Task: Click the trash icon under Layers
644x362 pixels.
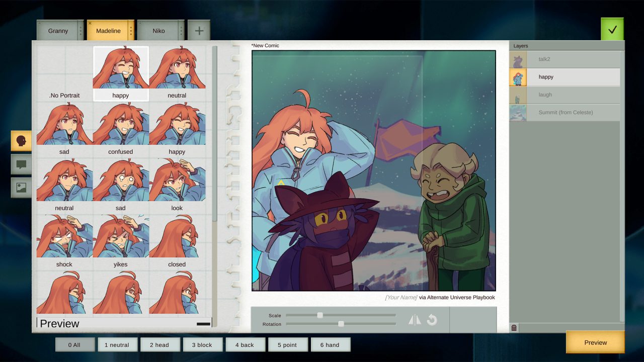Action: (x=514, y=328)
